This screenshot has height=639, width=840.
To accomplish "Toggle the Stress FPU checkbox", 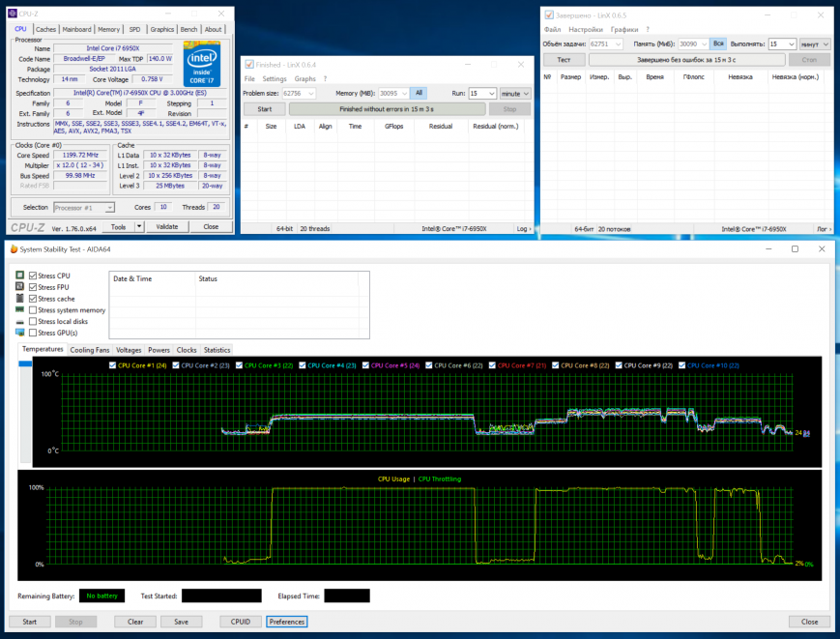I will tap(33, 287).
